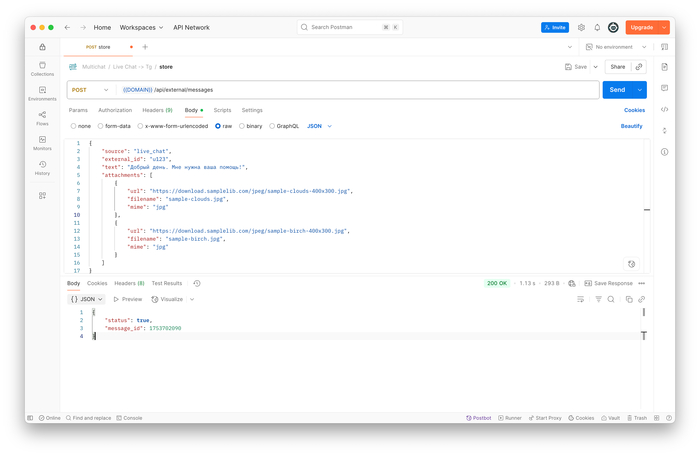Click the Beautify link
700x456 pixels.
click(x=631, y=126)
